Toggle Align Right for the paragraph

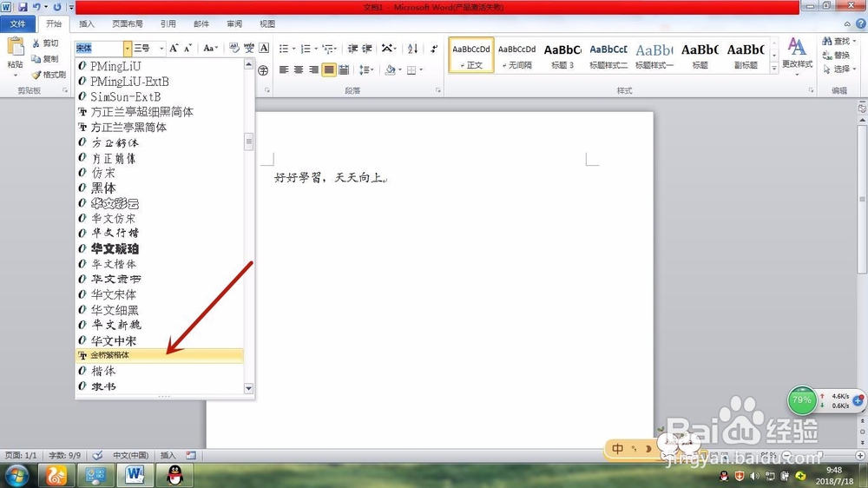click(x=313, y=69)
